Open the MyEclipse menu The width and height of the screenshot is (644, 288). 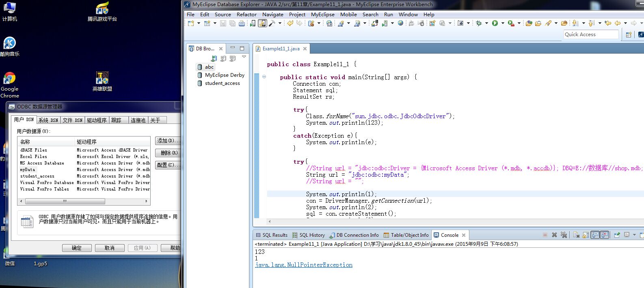322,14
